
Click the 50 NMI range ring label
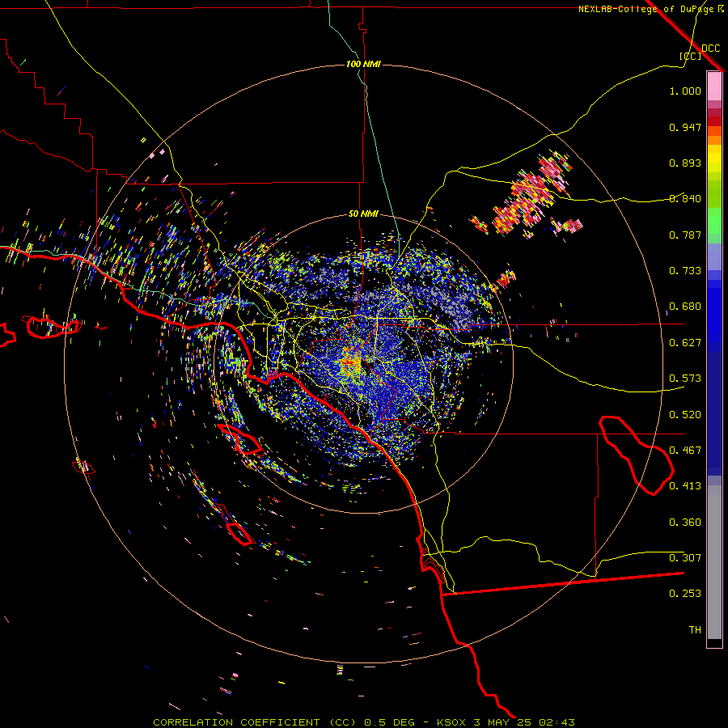pos(363,214)
